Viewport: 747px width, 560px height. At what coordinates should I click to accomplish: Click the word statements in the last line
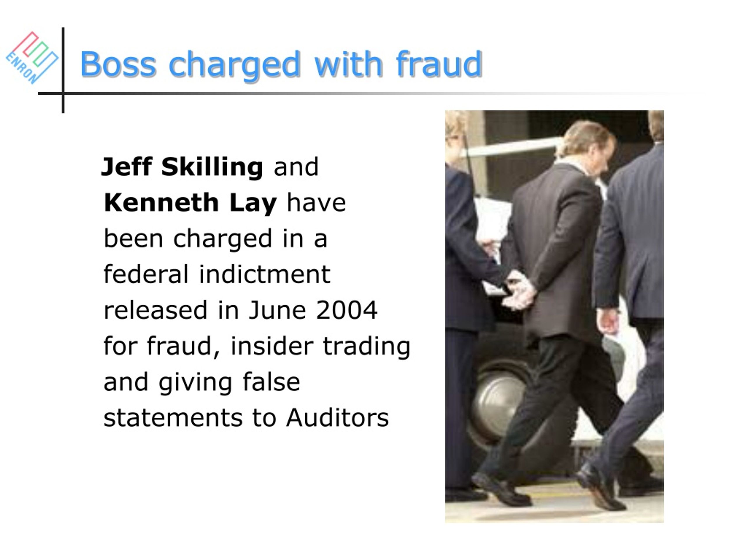pos(173,418)
